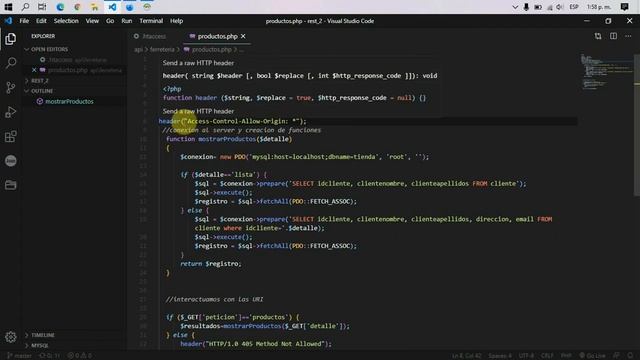The image size is (640, 360).
Task: Click the api breadcrumb
Action: 138,49
